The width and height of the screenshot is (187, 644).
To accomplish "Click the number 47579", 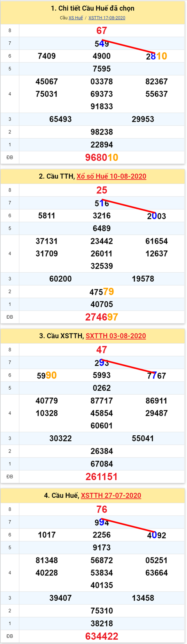I will coord(102,291).
